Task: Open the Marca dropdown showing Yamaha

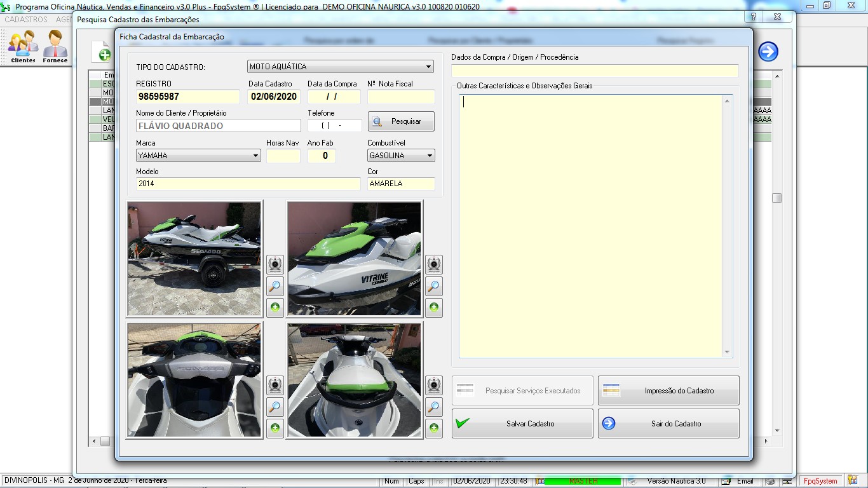Action: (256, 156)
